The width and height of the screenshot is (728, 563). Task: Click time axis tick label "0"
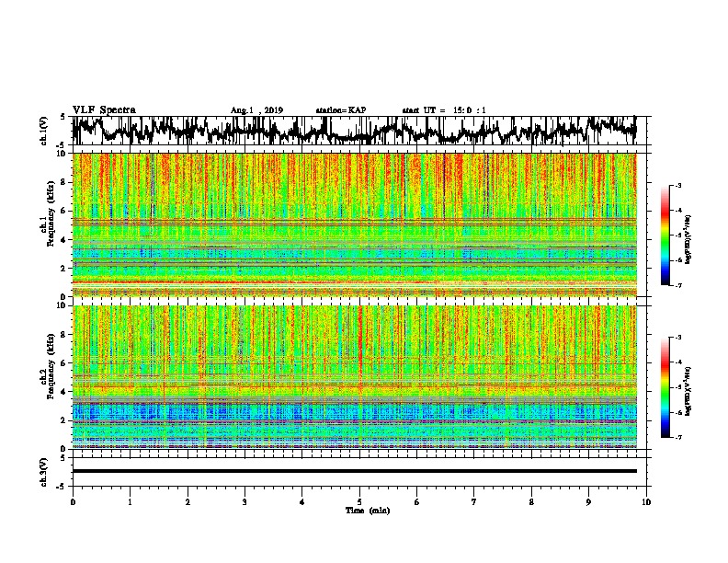(73, 501)
